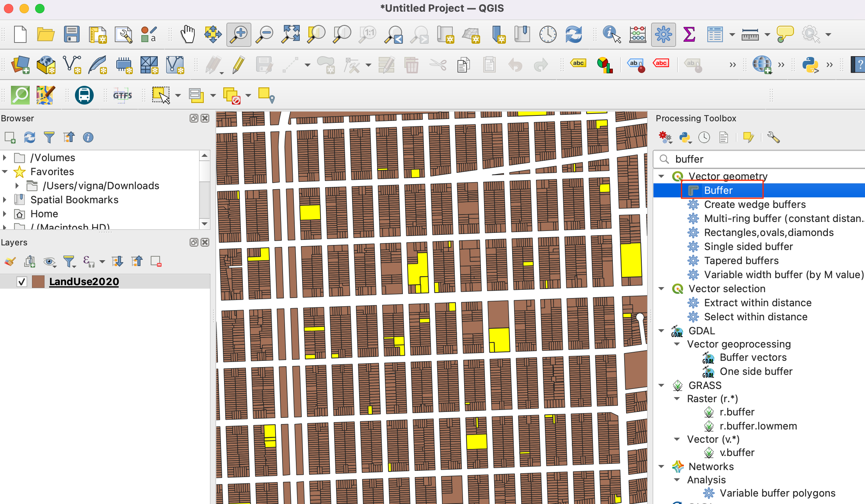Toggle the Processing Toolbox gear button
Viewport: 865px width, 504px height.
663,34
